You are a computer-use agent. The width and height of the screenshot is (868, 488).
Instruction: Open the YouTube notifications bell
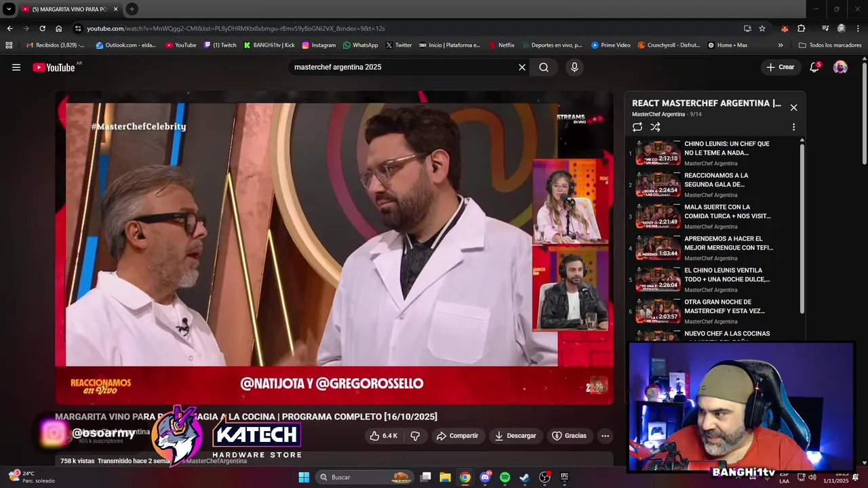(814, 67)
